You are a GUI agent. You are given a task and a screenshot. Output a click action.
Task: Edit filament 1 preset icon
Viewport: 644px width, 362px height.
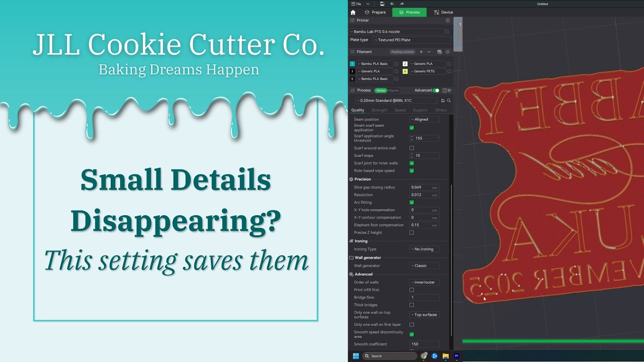click(396, 64)
